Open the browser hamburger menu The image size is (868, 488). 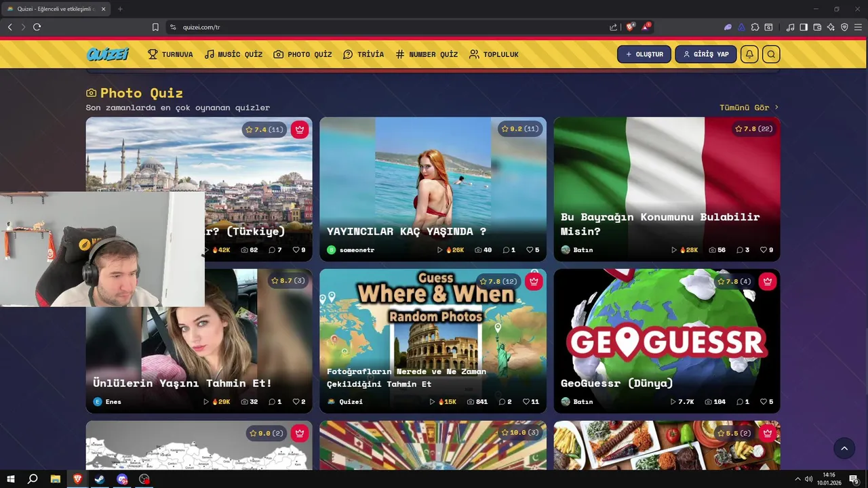pyautogui.click(x=858, y=27)
